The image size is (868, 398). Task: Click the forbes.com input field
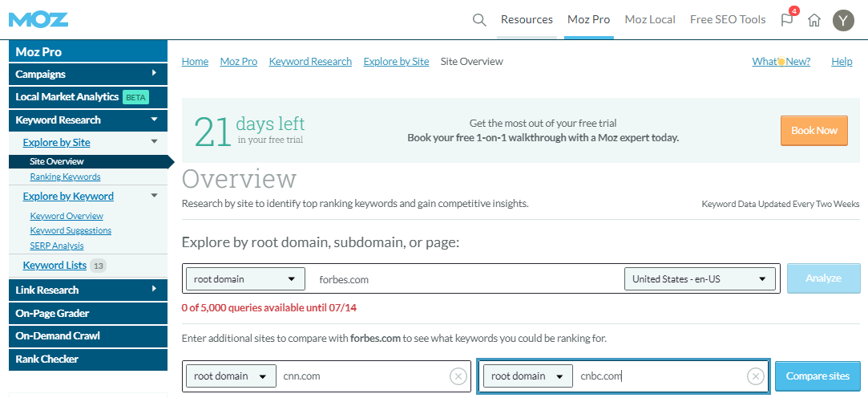[465, 279]
